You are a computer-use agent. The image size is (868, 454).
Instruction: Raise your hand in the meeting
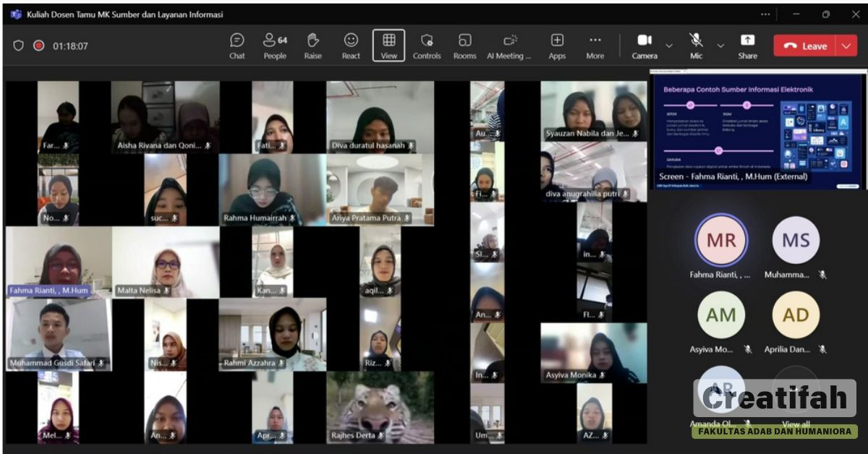coord(312,46)
